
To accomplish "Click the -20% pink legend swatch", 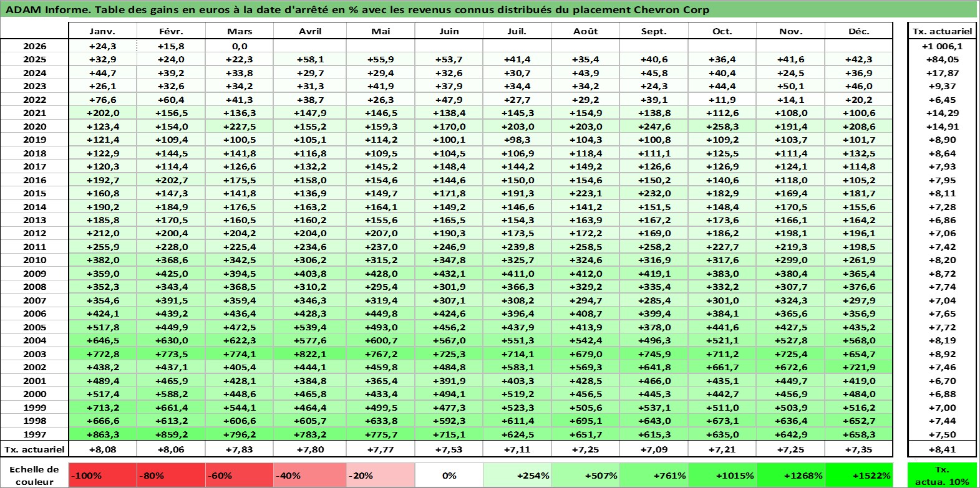I will click(381, 476).
